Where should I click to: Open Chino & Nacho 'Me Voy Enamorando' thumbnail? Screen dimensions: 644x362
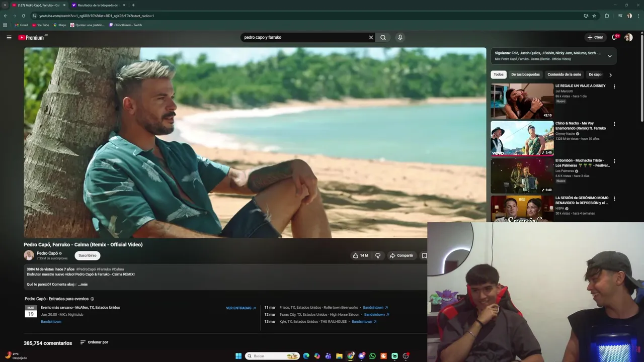[x=522, y=138]
